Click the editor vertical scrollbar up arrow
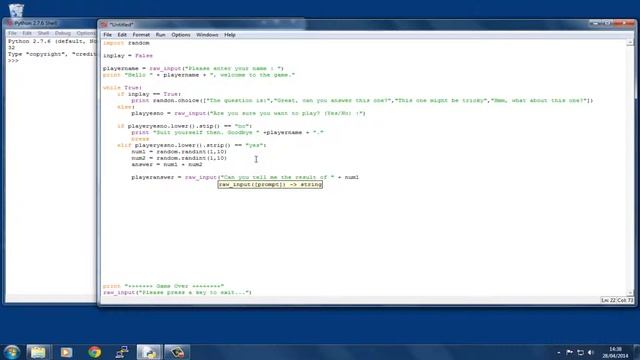 630,42
